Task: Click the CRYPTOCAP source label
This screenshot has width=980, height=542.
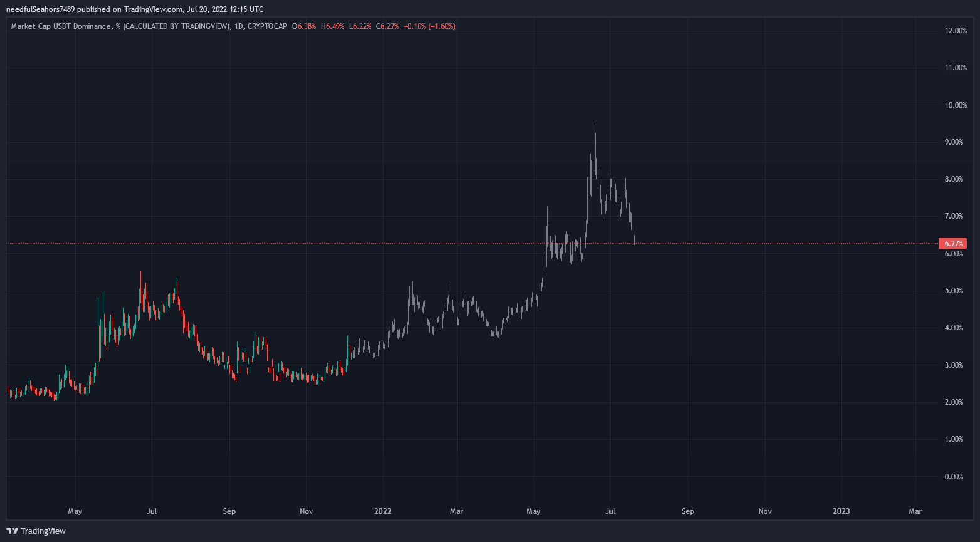Action: tap(267, 26)
